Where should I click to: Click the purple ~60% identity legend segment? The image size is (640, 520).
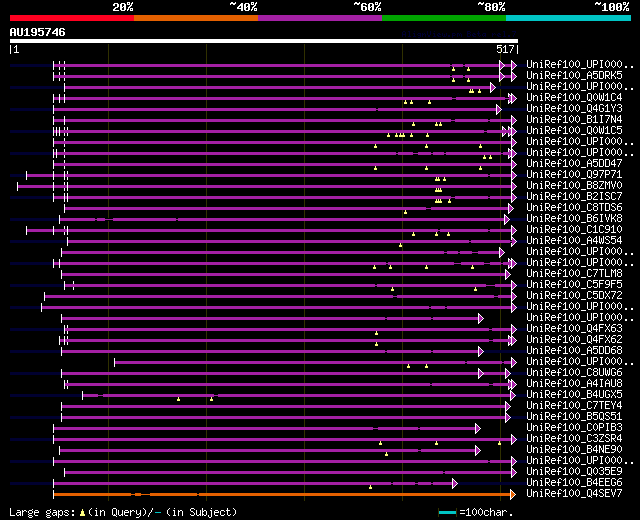point(320,18)
